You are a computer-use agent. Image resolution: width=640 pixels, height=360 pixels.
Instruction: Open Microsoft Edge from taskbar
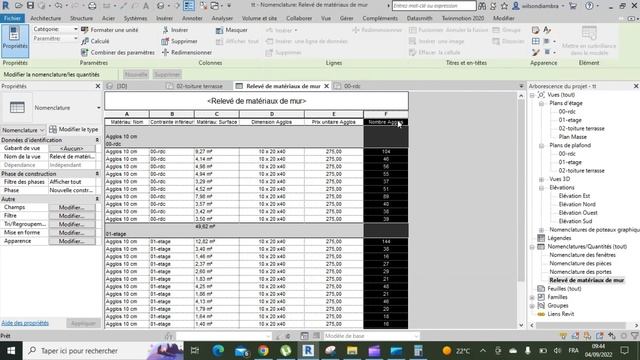coord(218,351)
